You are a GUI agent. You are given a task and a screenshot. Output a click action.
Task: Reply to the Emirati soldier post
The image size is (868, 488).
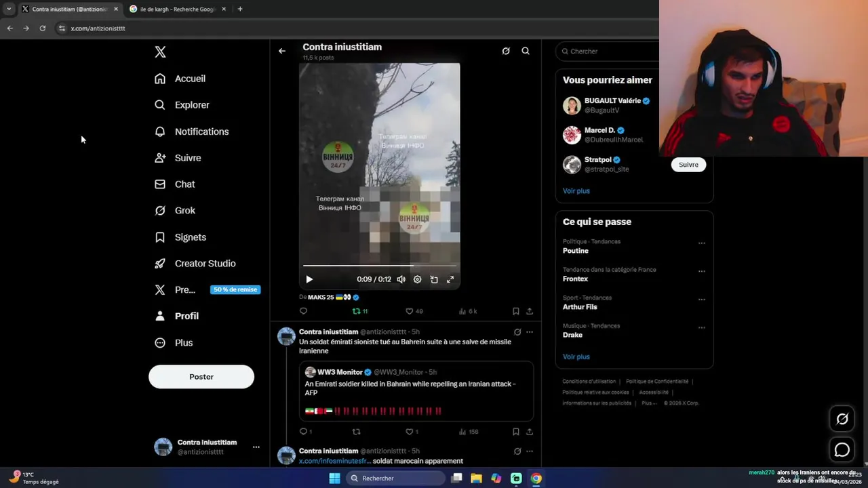tap(305, 432)
